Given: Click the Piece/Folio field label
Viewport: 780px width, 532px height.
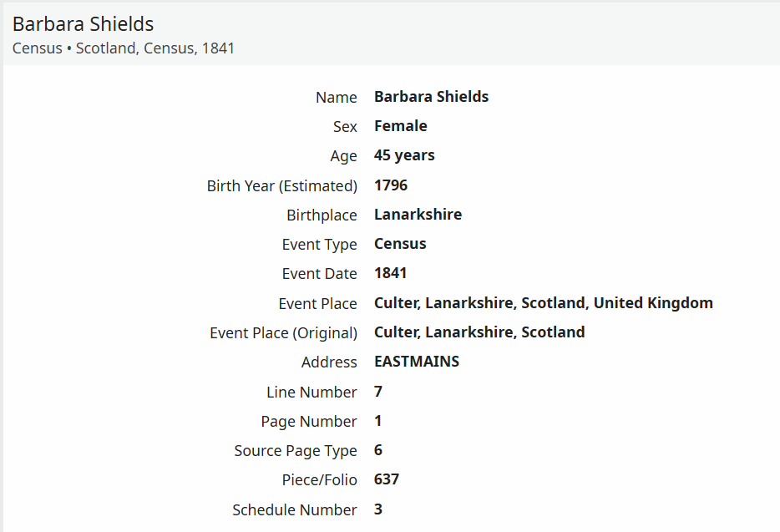Looking at the screenshot, I should click(319, 479).
